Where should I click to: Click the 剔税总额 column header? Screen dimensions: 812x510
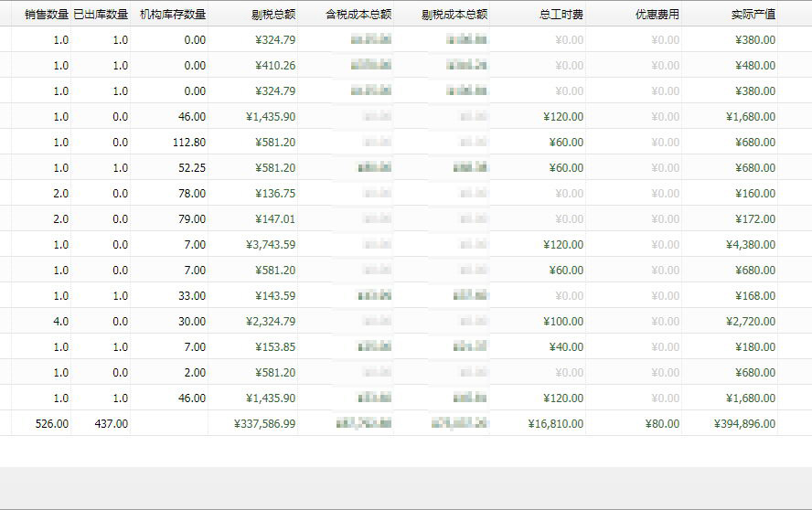[272, 15]
